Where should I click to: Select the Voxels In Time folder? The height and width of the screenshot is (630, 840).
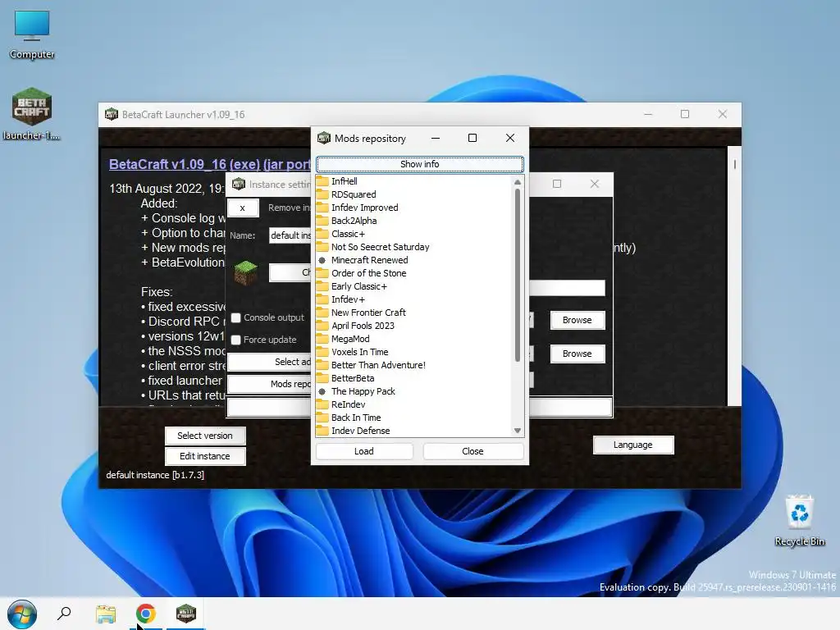353,352
